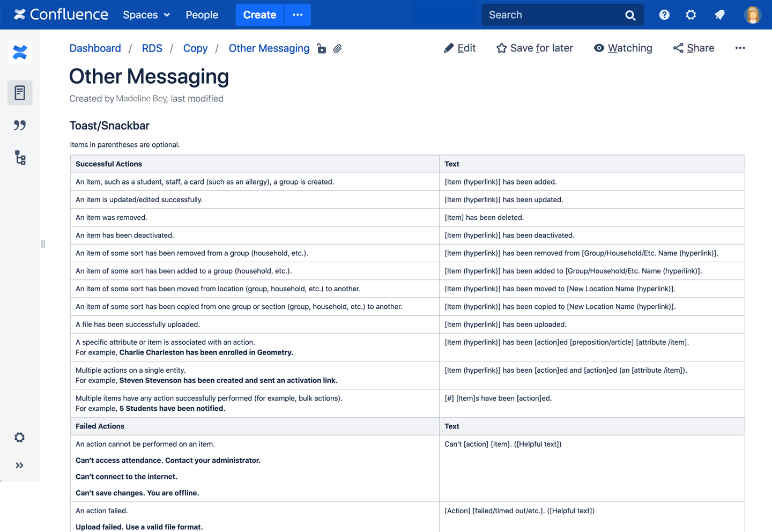Open the user profile avatar menu
Screen dimensions: 772x532
753,14
